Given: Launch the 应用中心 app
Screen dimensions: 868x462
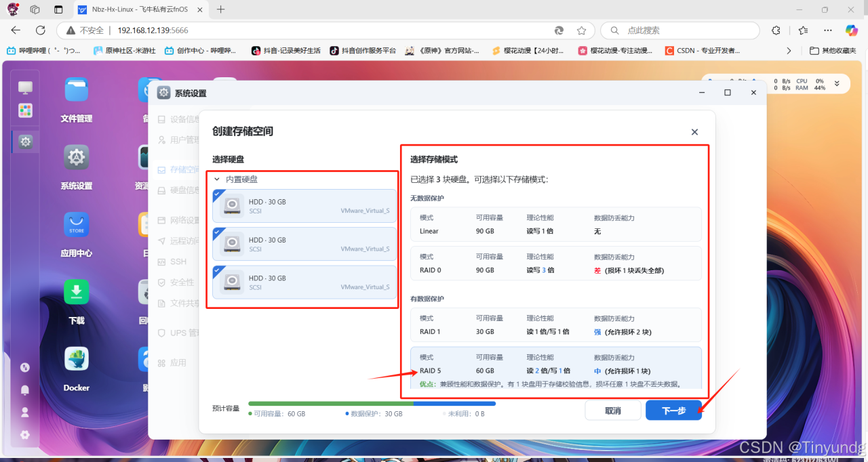Looking at the screenshot, I should [x=76, y=224].
